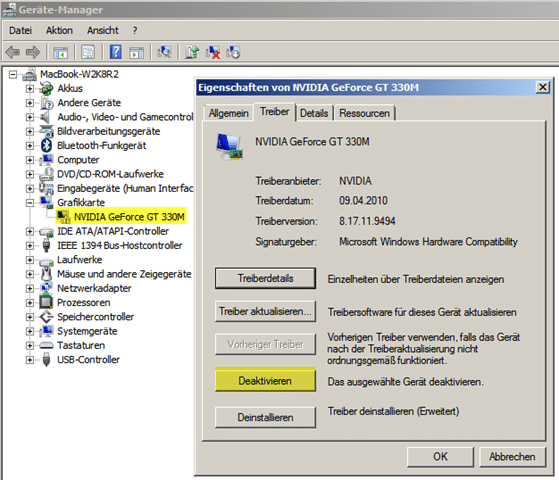Select the Bildverarbeitungsgeräte icon
559x480 pixels.
pos(46,131)
